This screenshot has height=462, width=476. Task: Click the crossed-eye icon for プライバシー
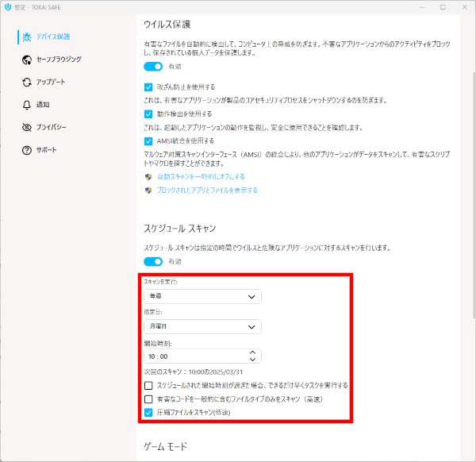click(27, 128)
